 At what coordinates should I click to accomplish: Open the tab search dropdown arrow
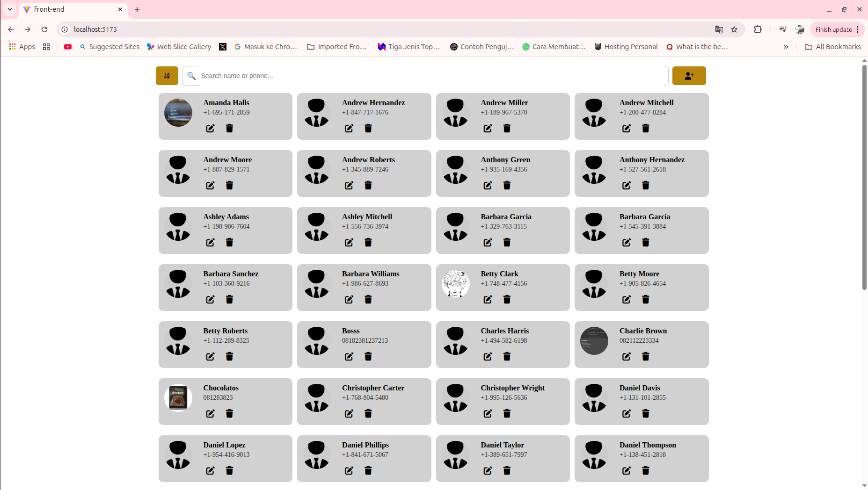9,9
